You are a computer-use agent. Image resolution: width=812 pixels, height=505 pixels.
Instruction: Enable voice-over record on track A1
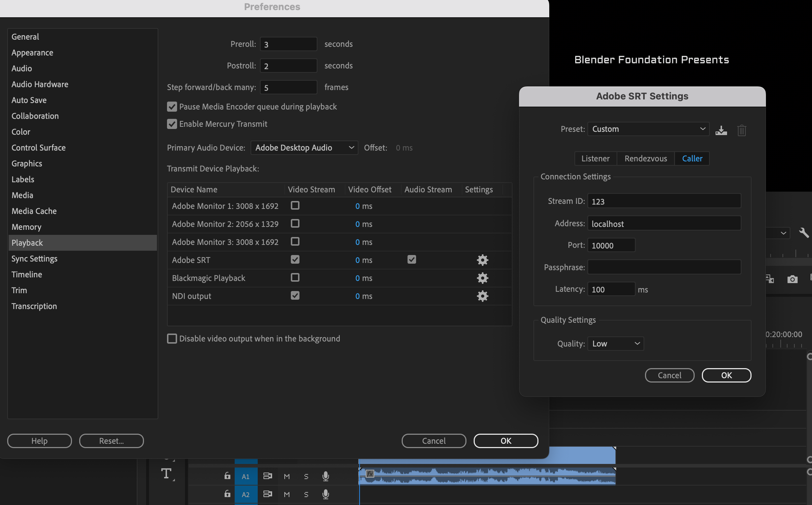326,476
